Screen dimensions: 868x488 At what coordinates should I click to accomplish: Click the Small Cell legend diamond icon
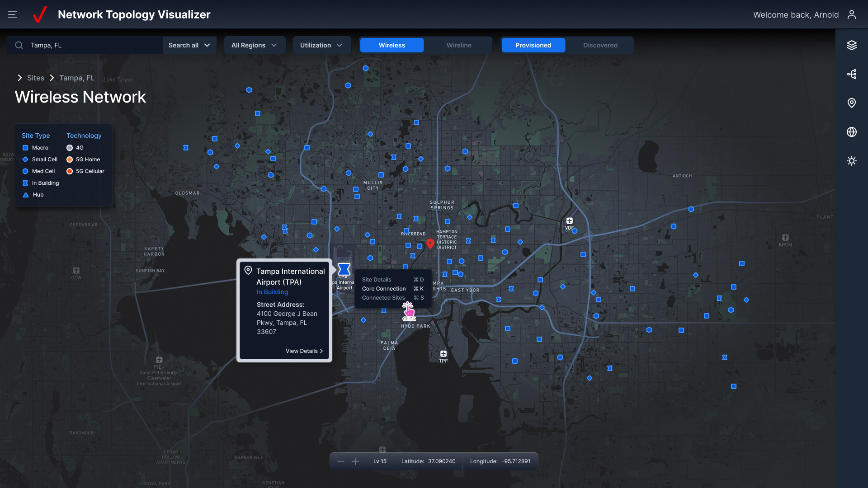[x=25, y=160]
